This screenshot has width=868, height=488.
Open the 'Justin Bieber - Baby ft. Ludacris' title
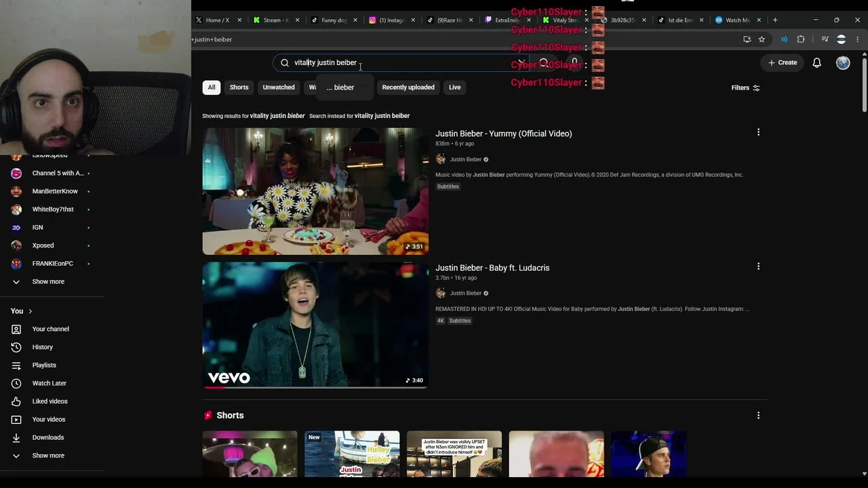click(492, 268)
